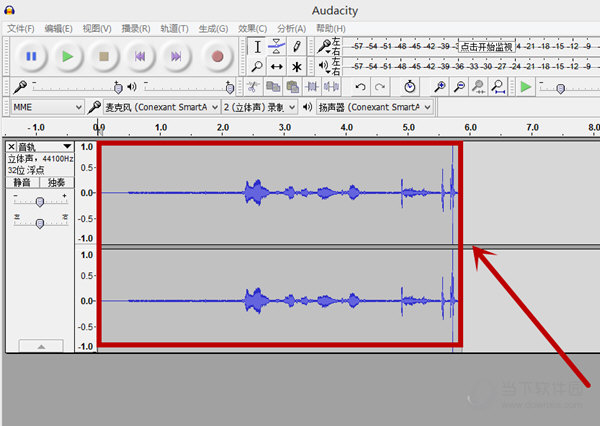Viewport: 600px width, 426px height.
Task: Toggle the 静音 mute button
Action: (23, 183)
